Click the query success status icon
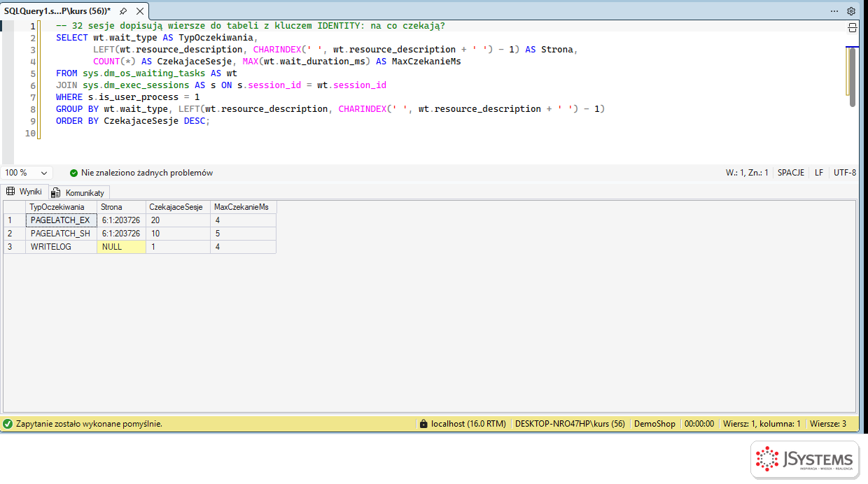The image size is (868, 484). pos(8,424)
